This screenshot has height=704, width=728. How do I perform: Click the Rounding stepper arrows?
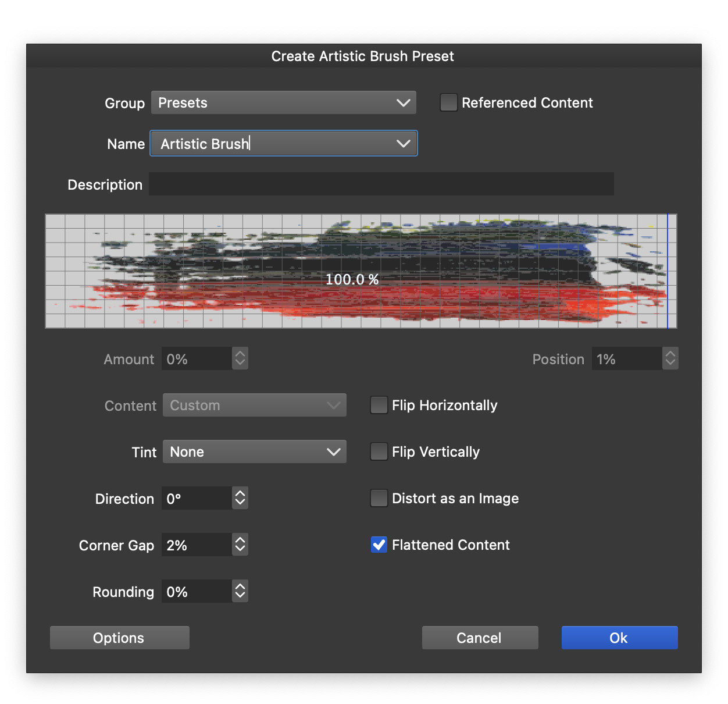240,592
